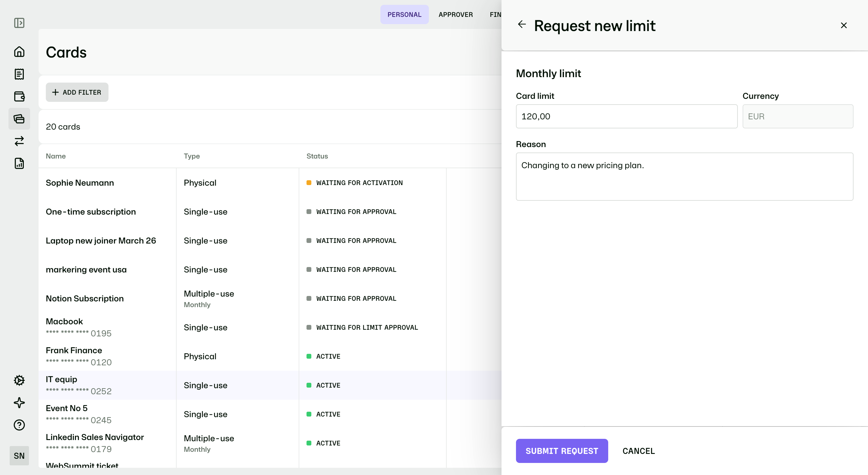Open the help question mark icon
The image size is (868, 475).
(19, 425)
